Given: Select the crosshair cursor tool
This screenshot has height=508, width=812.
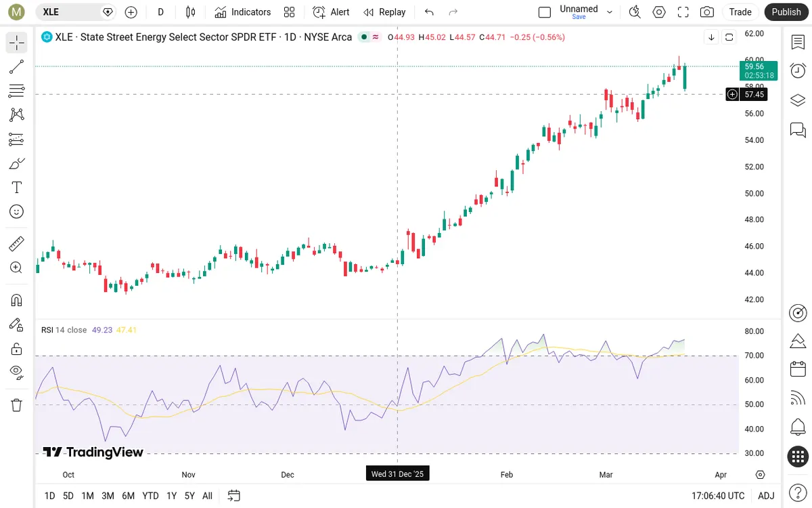Looking at the screenshot, I should 17,43.
